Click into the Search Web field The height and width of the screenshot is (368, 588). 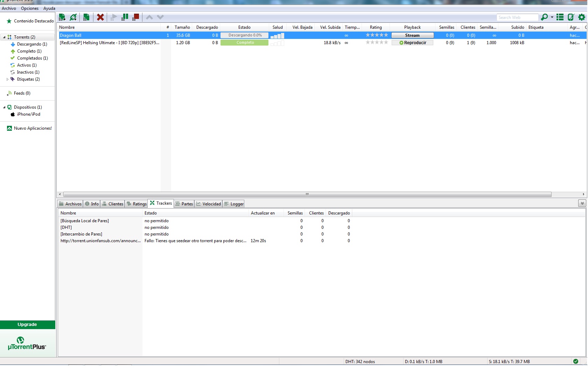point(517,17)
